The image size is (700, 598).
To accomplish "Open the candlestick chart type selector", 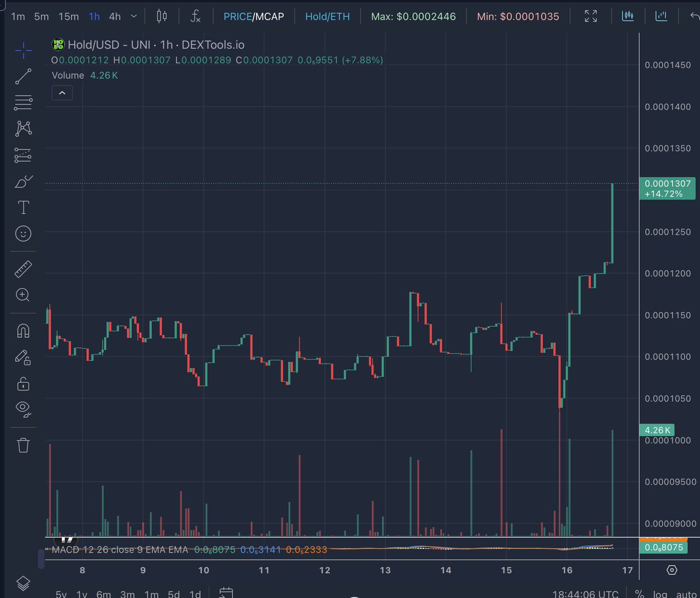I will [x=163, y=16].
